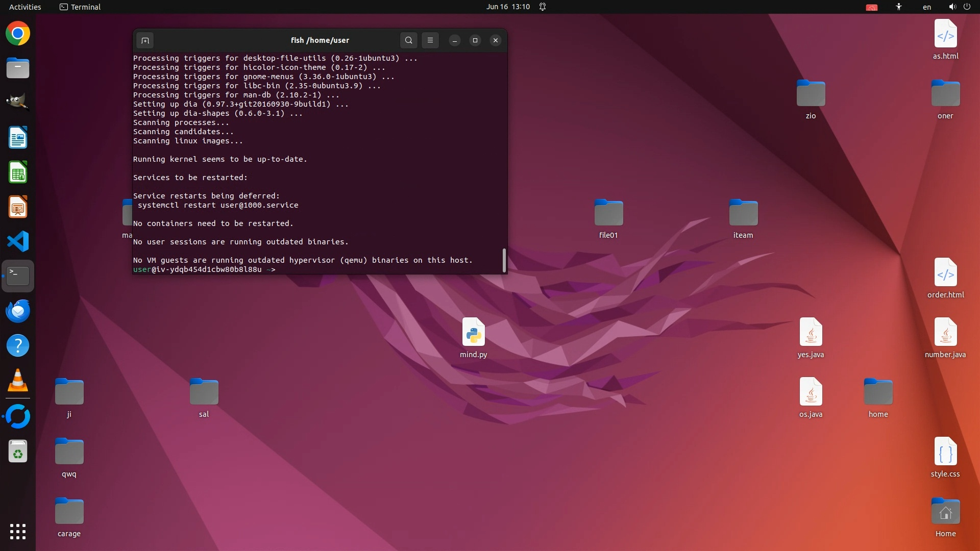Switch the en keyboard input source
980x551 pixels.
click(926, 7)
